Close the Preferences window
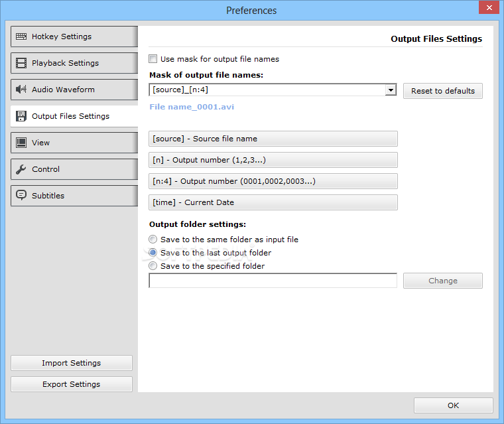The height and width of the screenshot is (424, 504). coord(489,7)
